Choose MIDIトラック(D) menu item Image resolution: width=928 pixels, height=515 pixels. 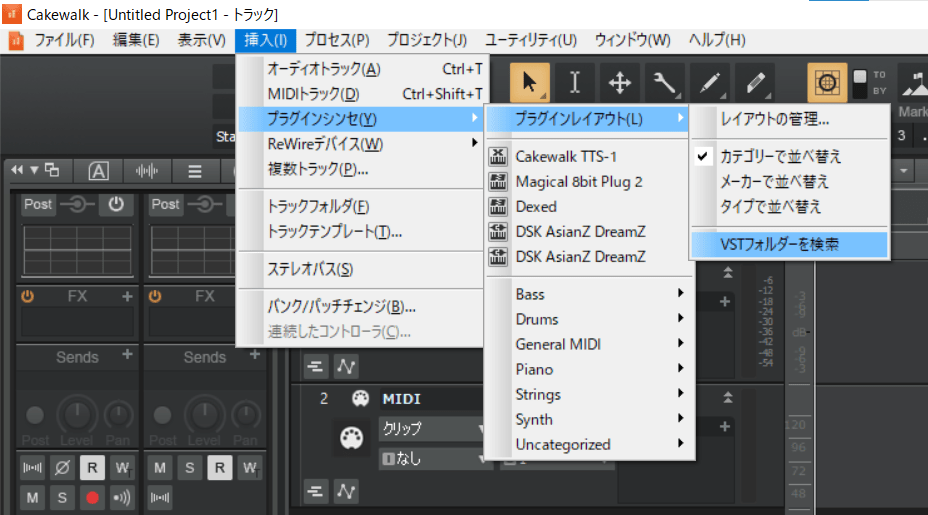(360, 94)
